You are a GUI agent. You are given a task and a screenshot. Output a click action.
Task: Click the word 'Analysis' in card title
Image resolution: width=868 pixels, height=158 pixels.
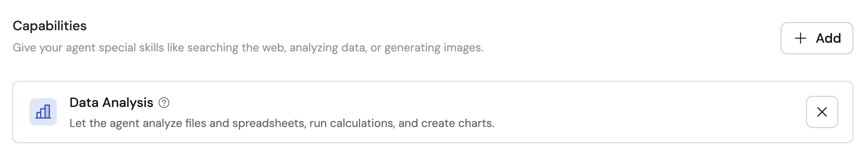[x=128, y=102]
